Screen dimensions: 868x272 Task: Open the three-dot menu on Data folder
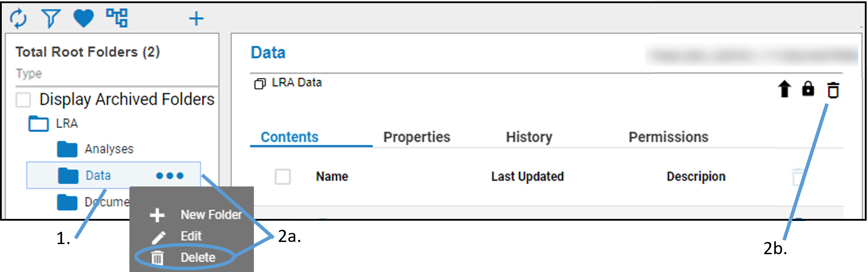click(x=170, y=176)
